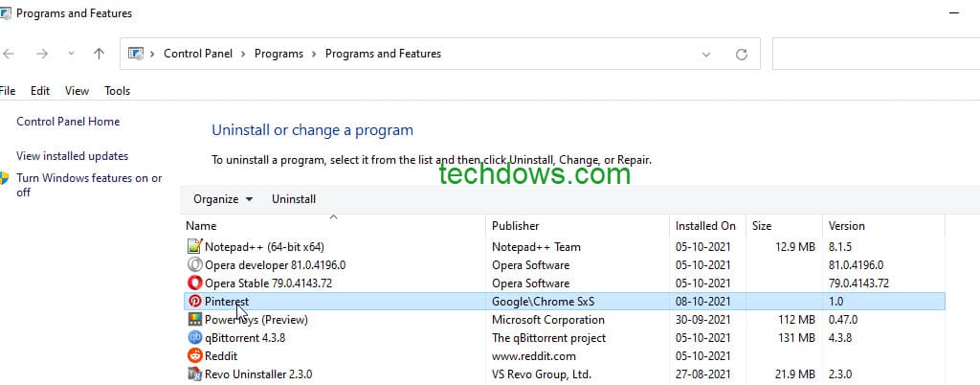
Task: Click the 0.47.0 version cell
Action: click(x=843, y=319)
